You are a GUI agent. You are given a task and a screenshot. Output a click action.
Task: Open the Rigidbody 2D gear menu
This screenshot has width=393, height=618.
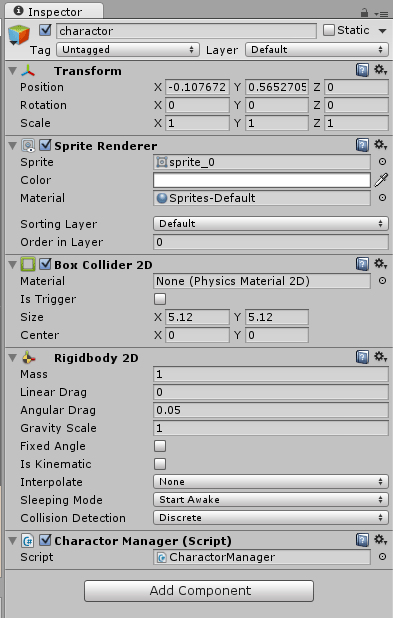point(380,357)
